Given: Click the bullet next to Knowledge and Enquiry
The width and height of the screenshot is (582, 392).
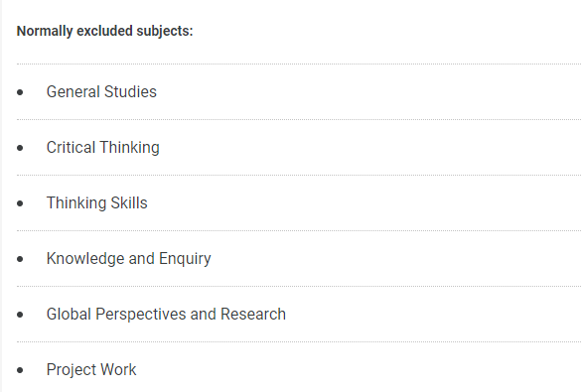Looking at the screenshot, I should click(20, 259).
